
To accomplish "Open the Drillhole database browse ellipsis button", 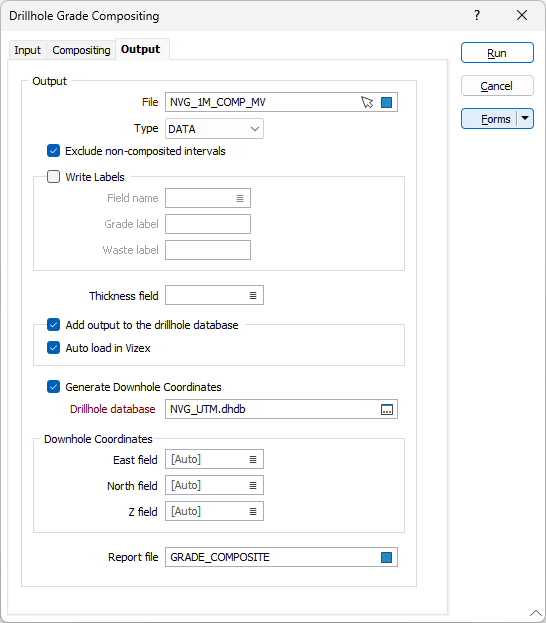I will click(x=387, y=410).
